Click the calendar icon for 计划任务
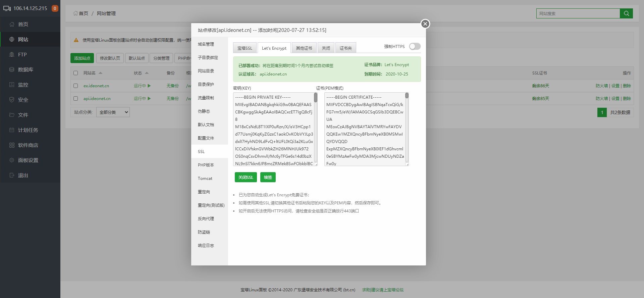644x298 pixels. click(12, 130)
